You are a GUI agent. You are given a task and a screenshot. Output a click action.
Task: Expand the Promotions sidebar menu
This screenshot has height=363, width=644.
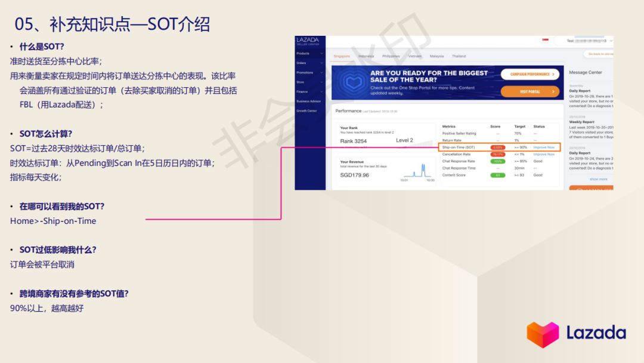point(309,72)
